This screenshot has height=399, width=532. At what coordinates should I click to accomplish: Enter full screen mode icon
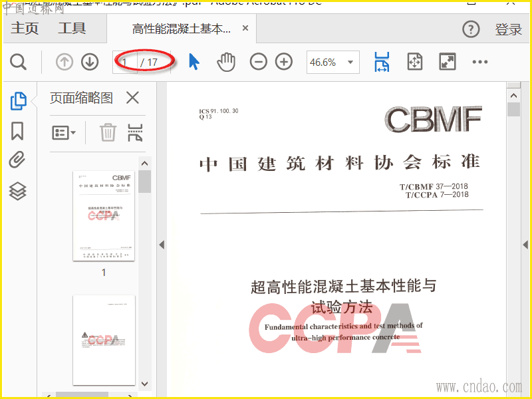pos(447,62)
